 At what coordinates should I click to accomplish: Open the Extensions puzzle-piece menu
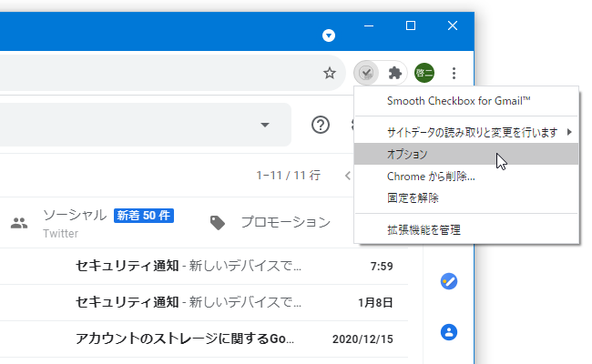click(395, 73)
